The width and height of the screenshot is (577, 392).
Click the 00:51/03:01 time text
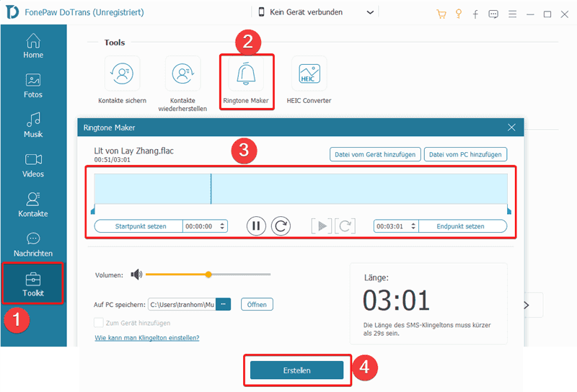(113, 160)
